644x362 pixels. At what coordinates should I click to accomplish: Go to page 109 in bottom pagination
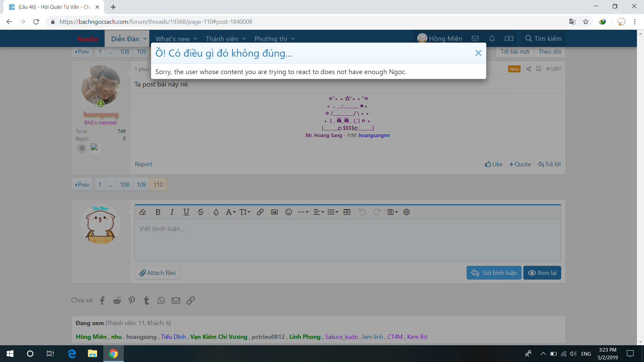141,184
